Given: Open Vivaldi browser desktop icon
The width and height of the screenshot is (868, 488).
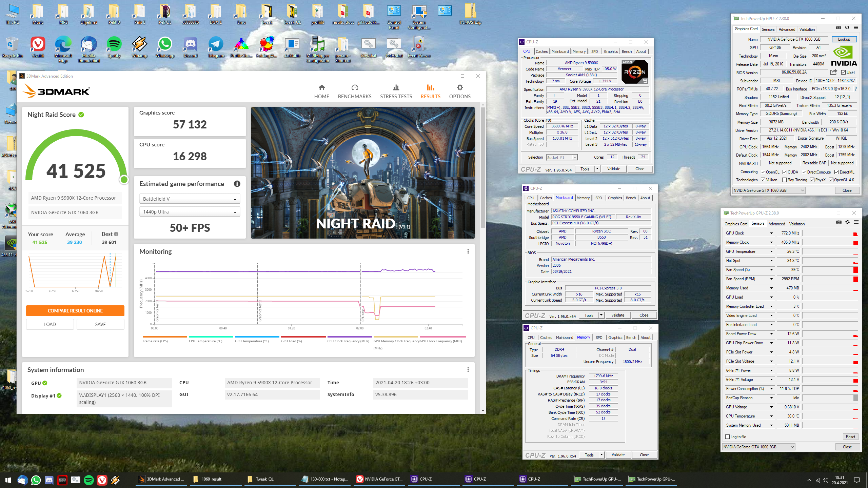Looking at the screenshot, I should pyautogui.click(x=38, y=47).
